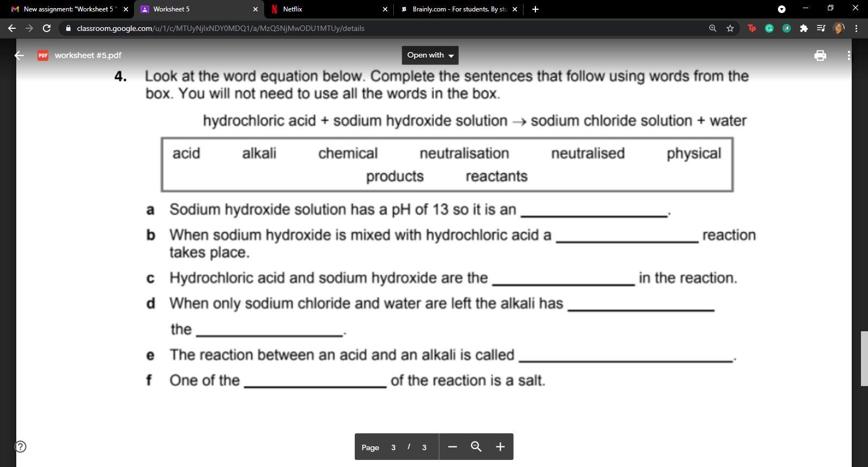Switch to the Netflix tab
The image size is (868, 467).
(x=328, y=9)
